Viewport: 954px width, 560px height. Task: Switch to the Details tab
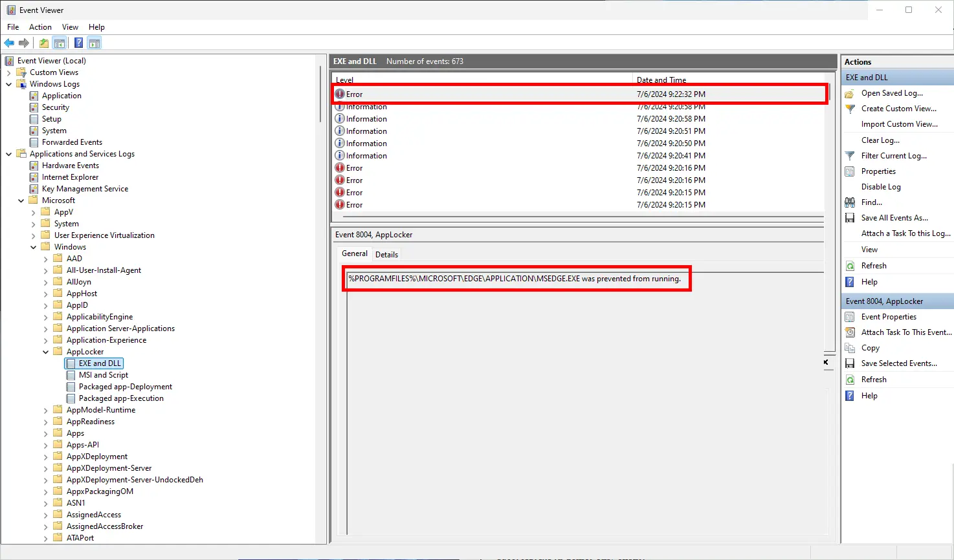click(x=386, y=254)
